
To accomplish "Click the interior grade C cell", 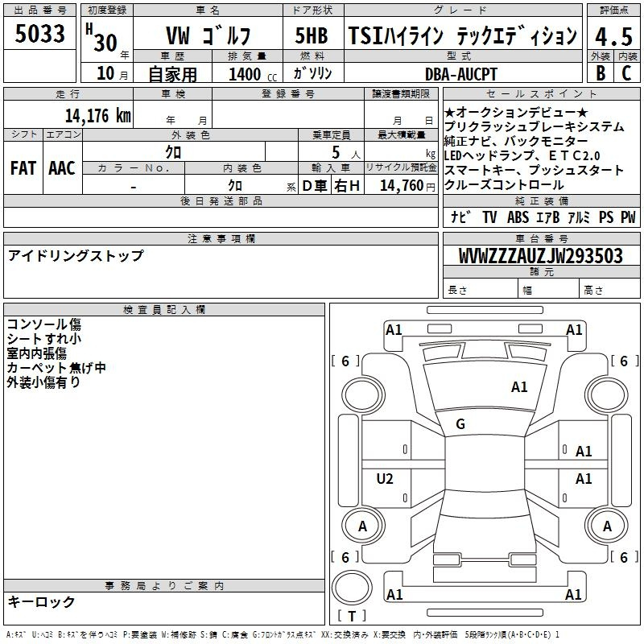I will [626, 72].
